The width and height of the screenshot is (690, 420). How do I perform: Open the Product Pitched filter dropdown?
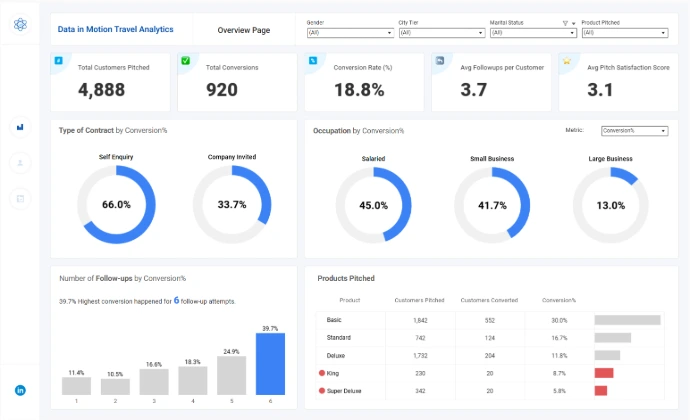tap(624, 32)
